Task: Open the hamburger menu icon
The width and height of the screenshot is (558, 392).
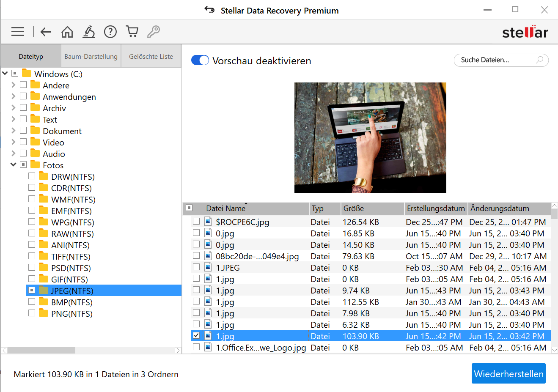Action: coord(18,32)
